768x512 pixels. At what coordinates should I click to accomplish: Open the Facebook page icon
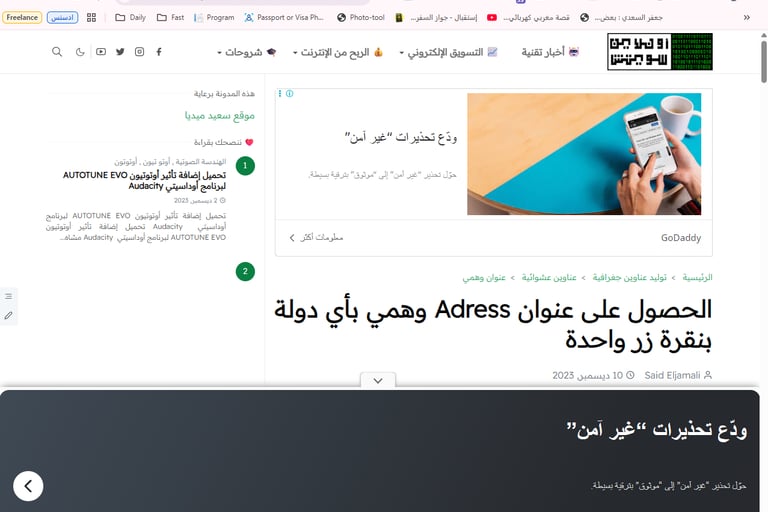(x=159, y=51)
